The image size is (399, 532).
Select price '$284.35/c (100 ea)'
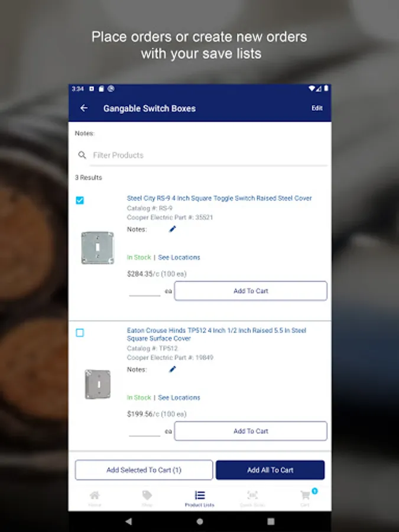(157, 274)
